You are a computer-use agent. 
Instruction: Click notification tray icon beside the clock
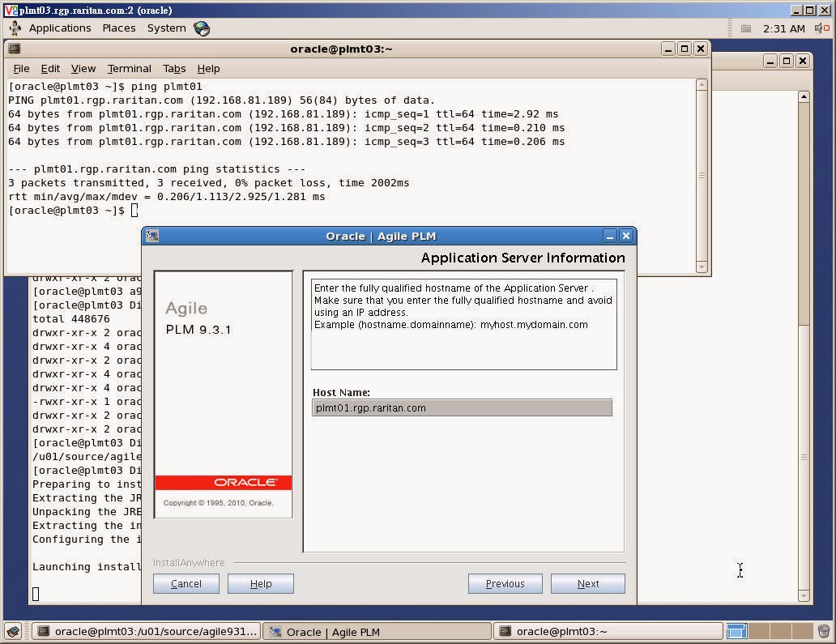pyautogui.click(x=746, y=29)
